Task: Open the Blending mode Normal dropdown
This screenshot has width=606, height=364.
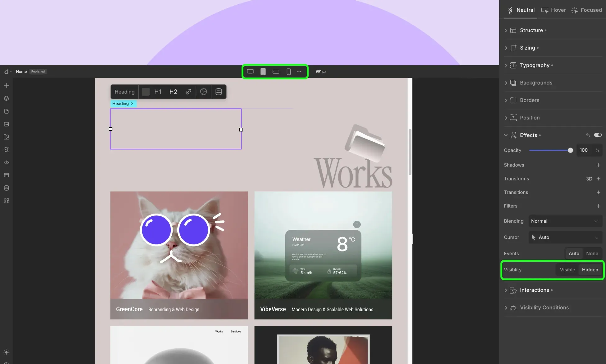Action: click(x=565, y=221)
